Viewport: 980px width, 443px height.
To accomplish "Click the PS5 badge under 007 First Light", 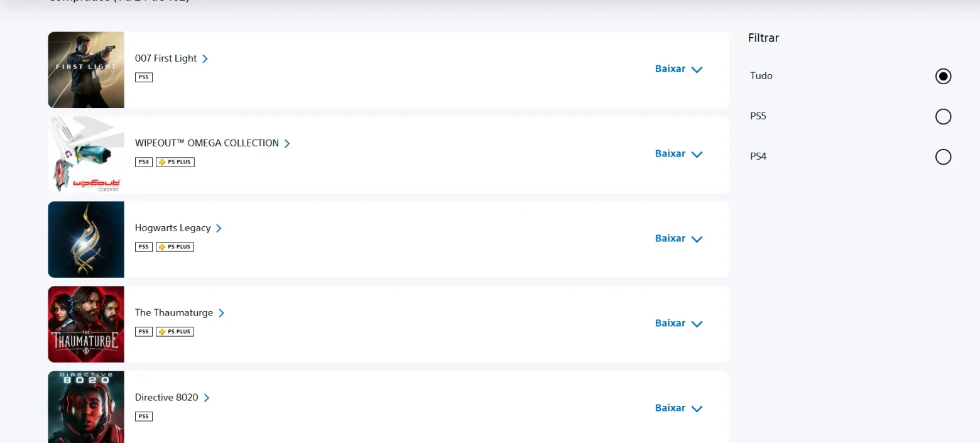I will point(144,77).
